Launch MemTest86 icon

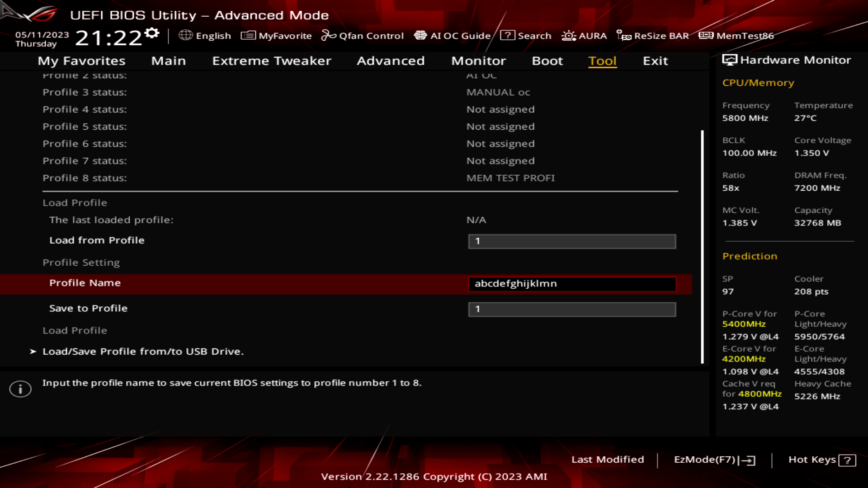click(x=706, y=35)
